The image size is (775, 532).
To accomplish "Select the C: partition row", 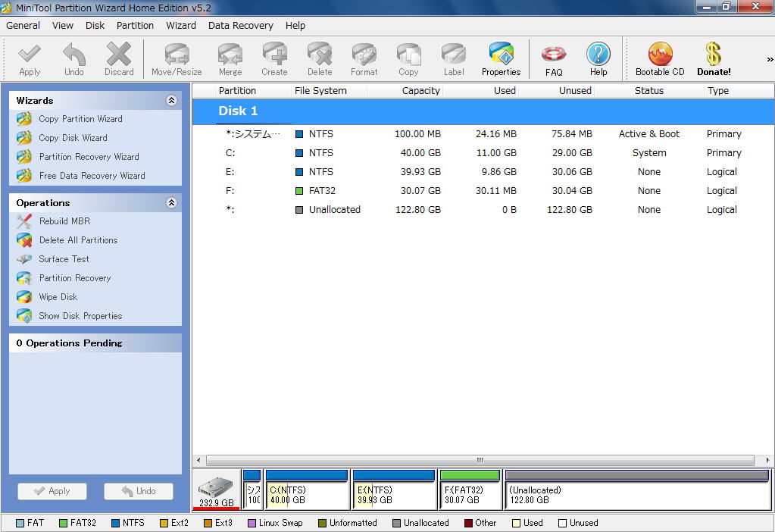I will coord(483,153).
